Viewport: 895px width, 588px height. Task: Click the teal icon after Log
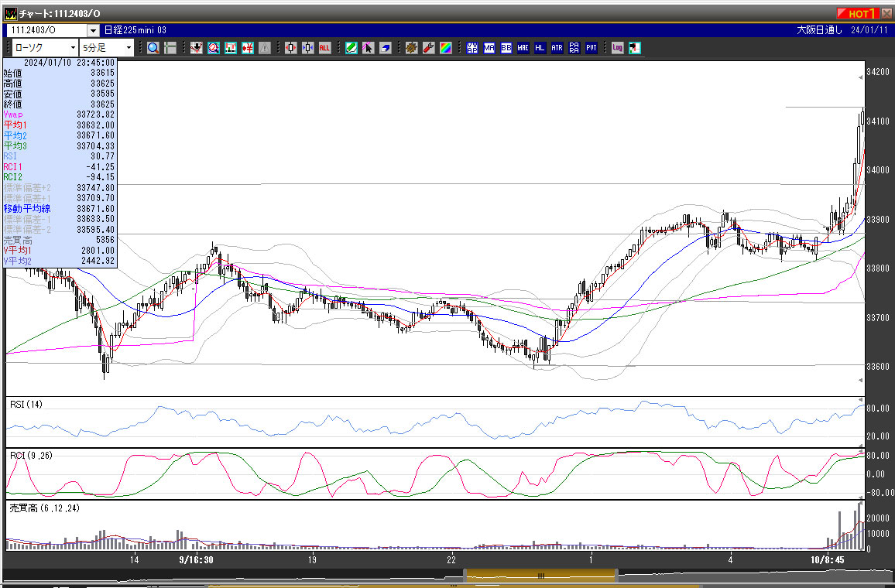634,48
